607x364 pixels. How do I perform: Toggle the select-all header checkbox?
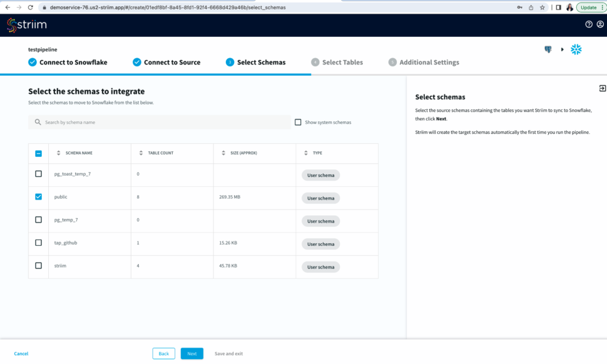click(39, 153)
